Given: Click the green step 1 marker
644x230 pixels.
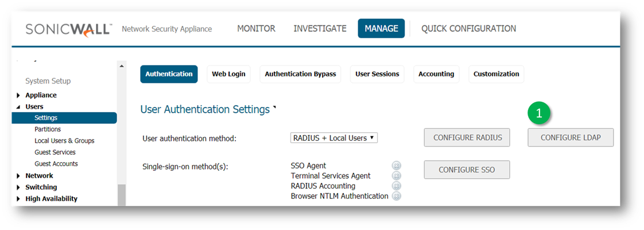Looking at the screenshot, I should click(x=538, y=114).
